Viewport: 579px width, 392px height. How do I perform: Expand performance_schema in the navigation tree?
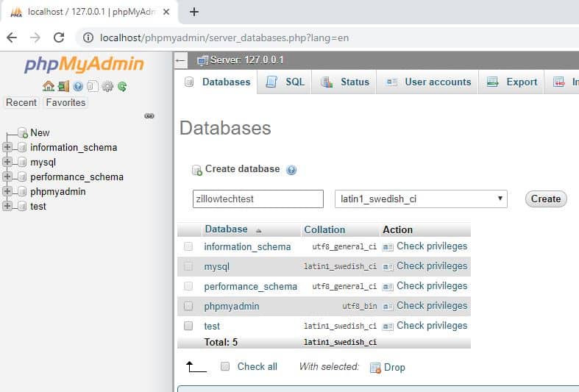[x=7, y=177]
